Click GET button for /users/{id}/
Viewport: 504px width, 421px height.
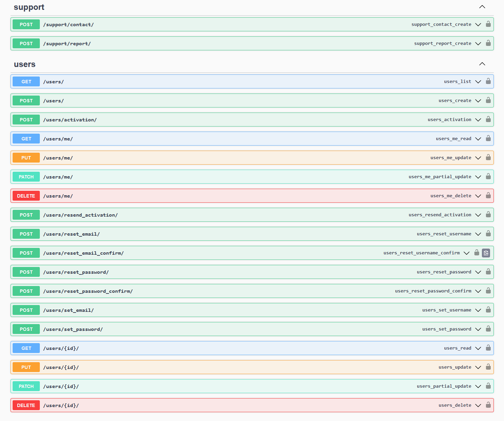click(x=26, y=348)
